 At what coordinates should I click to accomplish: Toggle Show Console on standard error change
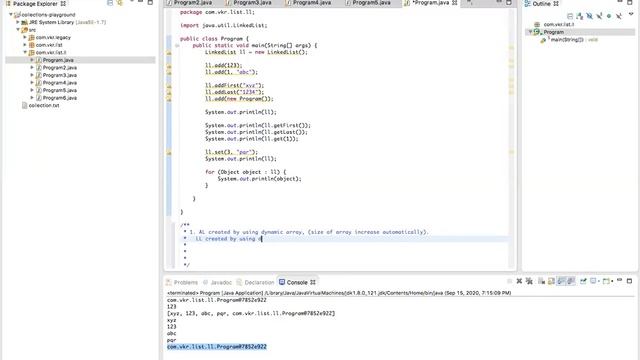571,281
